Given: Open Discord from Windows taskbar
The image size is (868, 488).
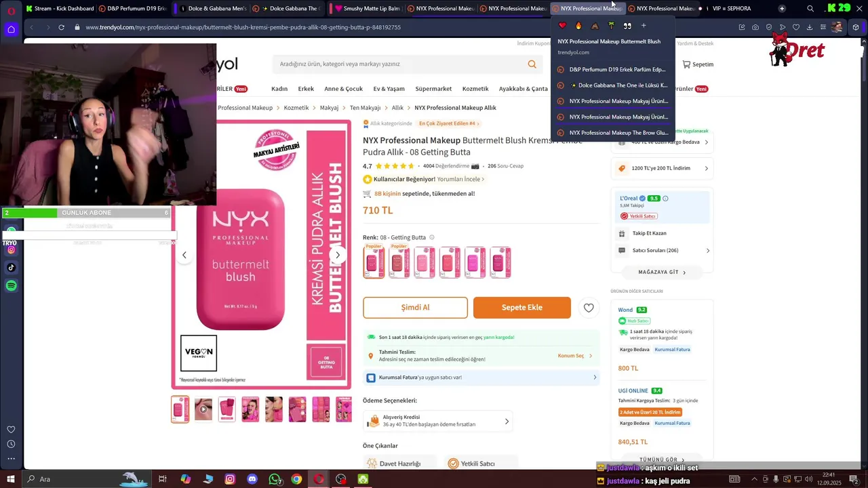Looking at the screenshot, I should tap(252, 479).
